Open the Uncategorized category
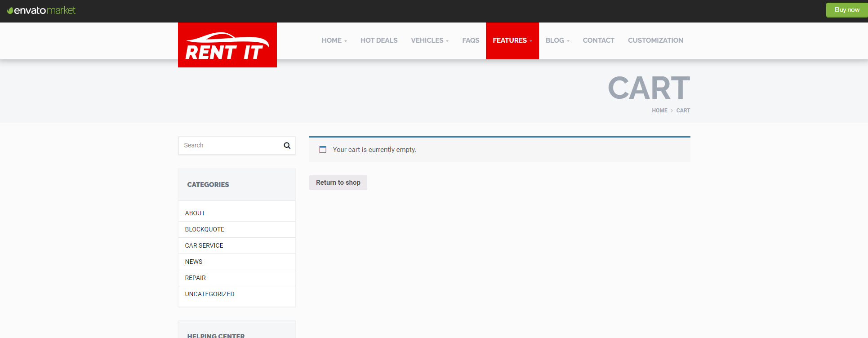868x338 pixels. 209,294
